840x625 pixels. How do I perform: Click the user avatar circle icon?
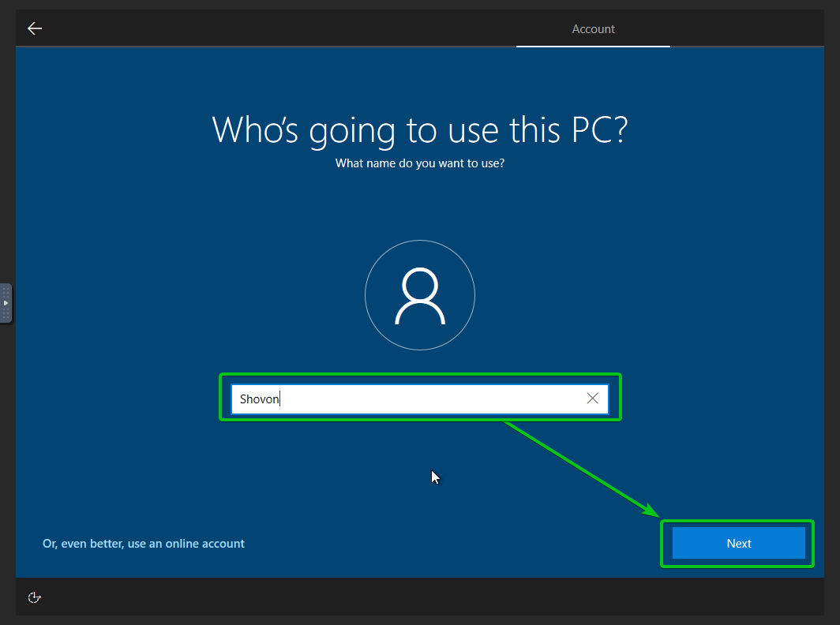click(420, 295)
